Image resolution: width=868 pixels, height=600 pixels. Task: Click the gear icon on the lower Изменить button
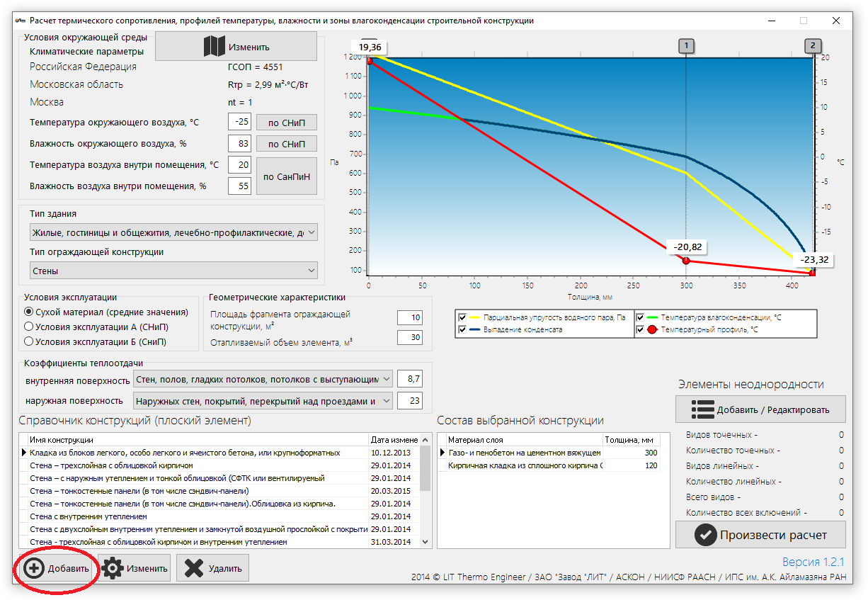112,568
